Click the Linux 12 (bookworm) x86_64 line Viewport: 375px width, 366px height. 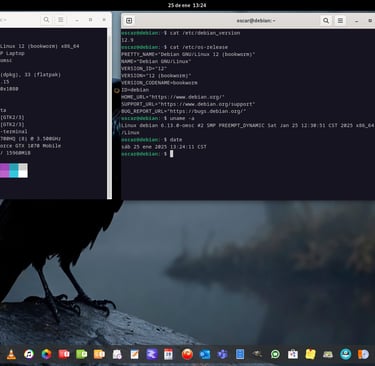pos(40,46)
